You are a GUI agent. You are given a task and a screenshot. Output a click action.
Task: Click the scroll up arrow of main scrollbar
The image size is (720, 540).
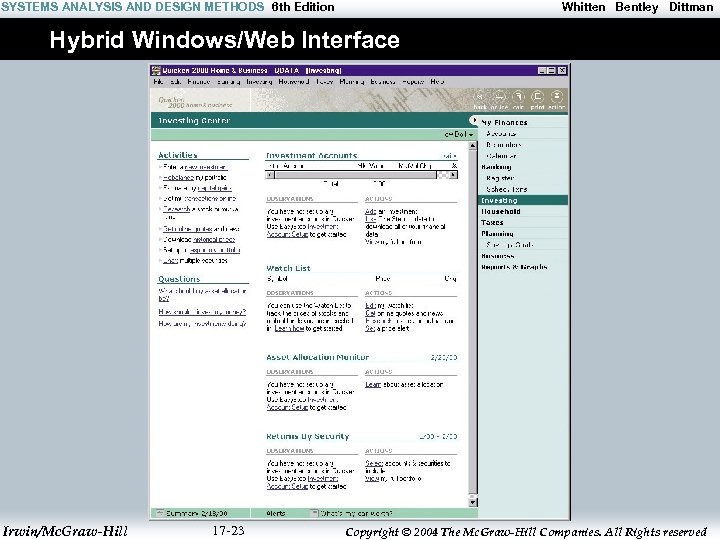473,146
